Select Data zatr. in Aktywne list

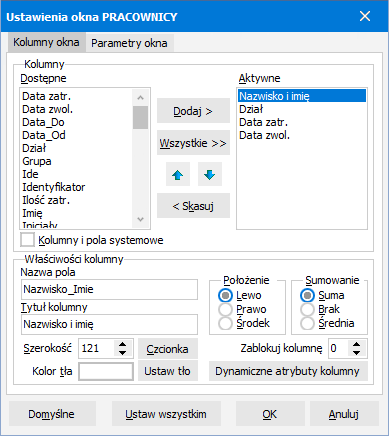(x=302, y=122)
